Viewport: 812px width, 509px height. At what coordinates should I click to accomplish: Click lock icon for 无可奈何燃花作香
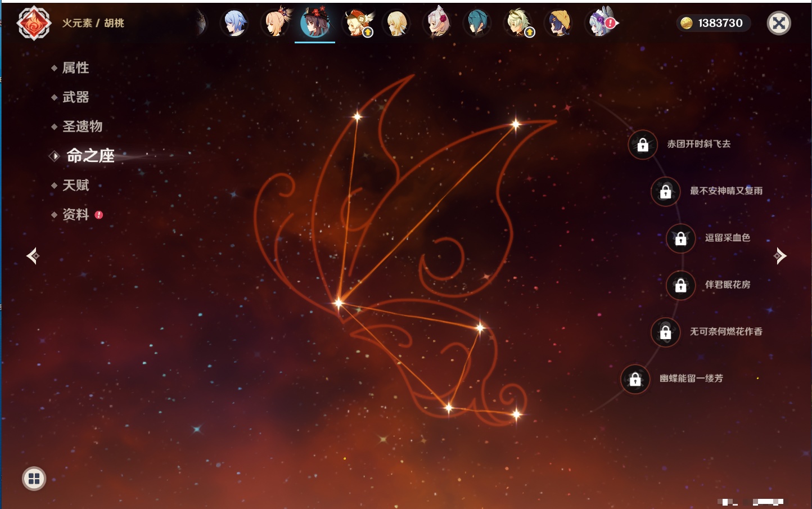[x=665, y=332]
